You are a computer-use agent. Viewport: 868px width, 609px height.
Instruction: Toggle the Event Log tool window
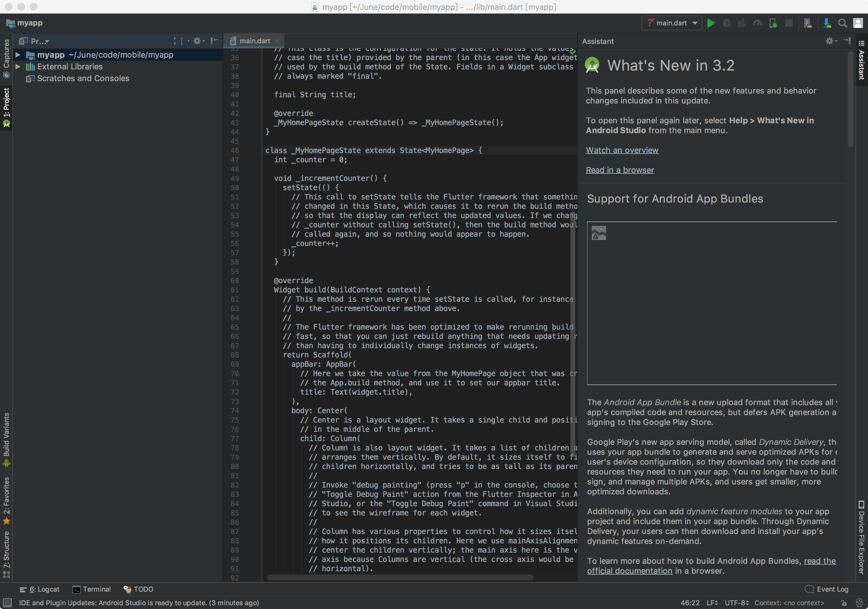pyautogui.click(x=826, y=589)
